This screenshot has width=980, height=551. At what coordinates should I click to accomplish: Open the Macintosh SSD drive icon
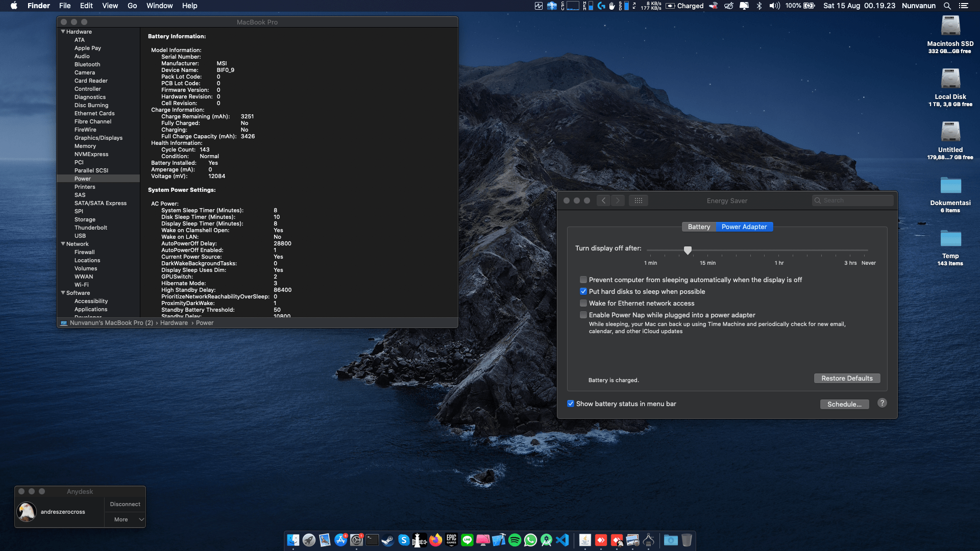click(x=950, y=27)
